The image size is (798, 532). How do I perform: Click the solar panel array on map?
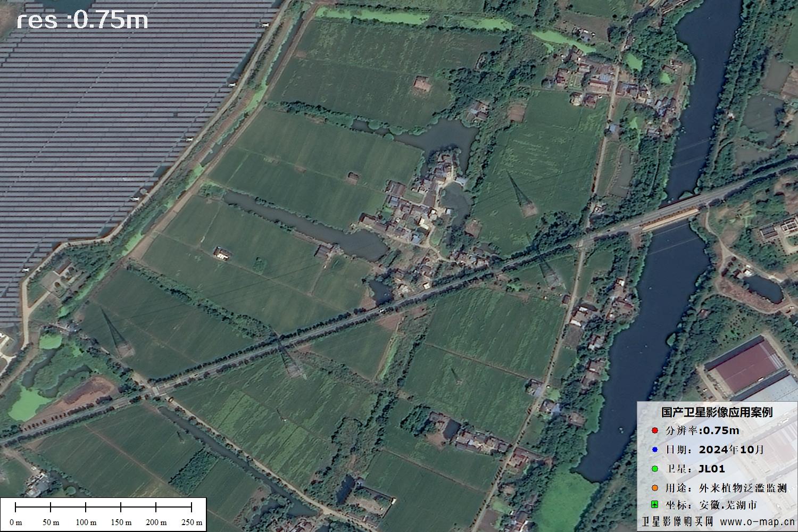point(106,117)
